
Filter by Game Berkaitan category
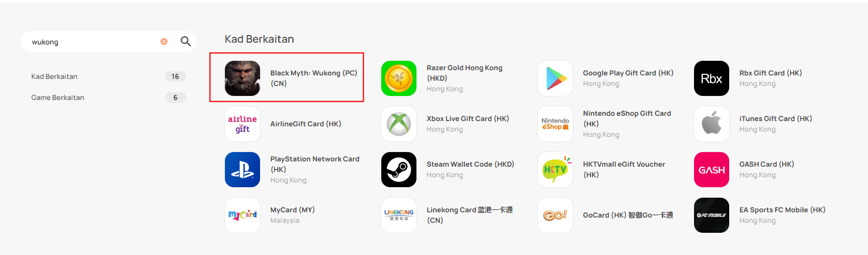pos(108,98)
